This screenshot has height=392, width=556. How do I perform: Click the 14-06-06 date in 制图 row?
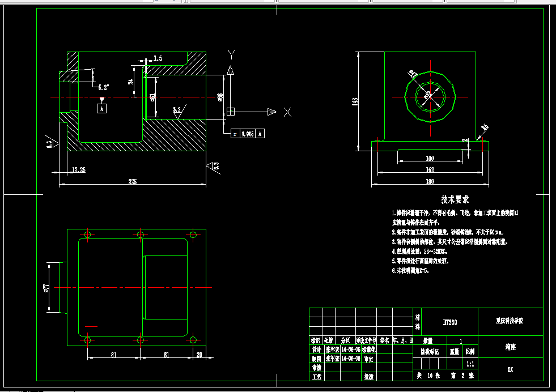[351, 359]
